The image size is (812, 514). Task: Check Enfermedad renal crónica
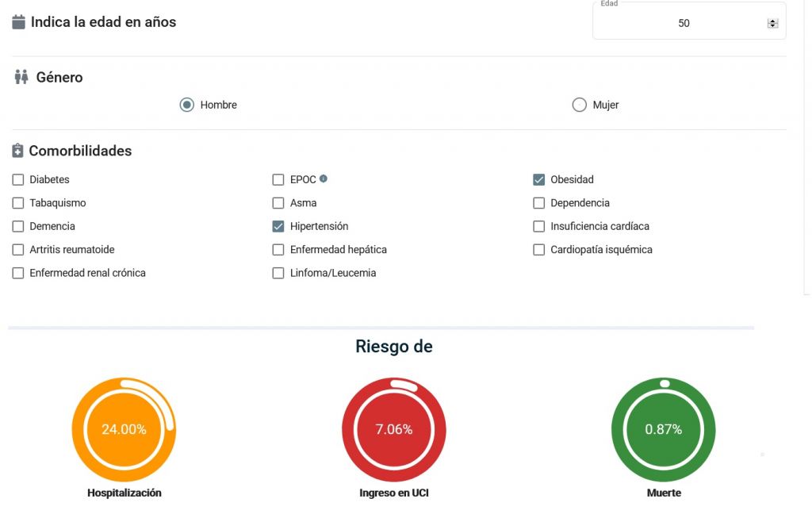18,273
